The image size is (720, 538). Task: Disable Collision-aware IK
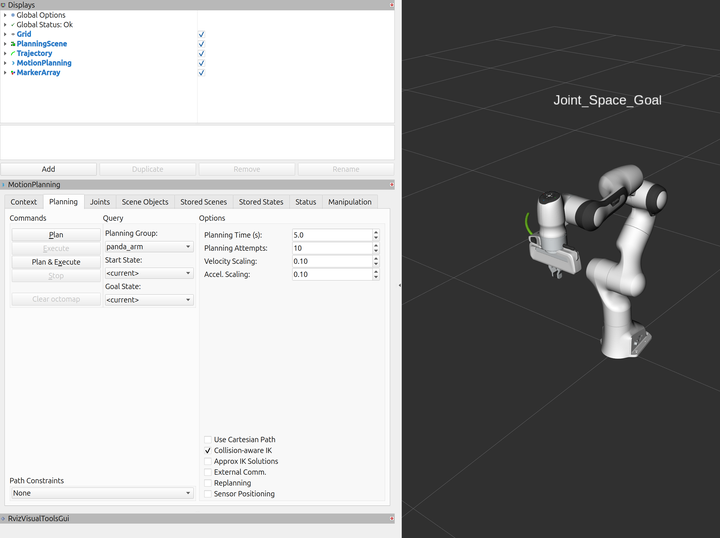coord(208,450)
